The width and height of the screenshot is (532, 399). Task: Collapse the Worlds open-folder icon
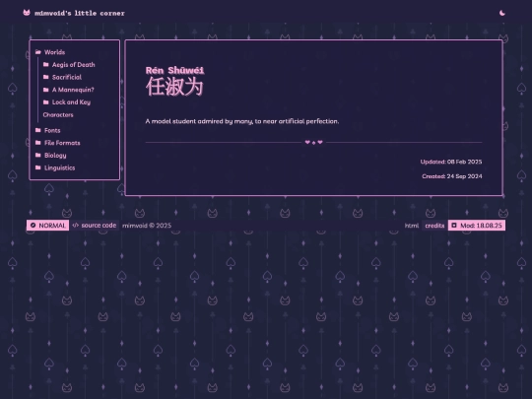click(x=38, y=52)
